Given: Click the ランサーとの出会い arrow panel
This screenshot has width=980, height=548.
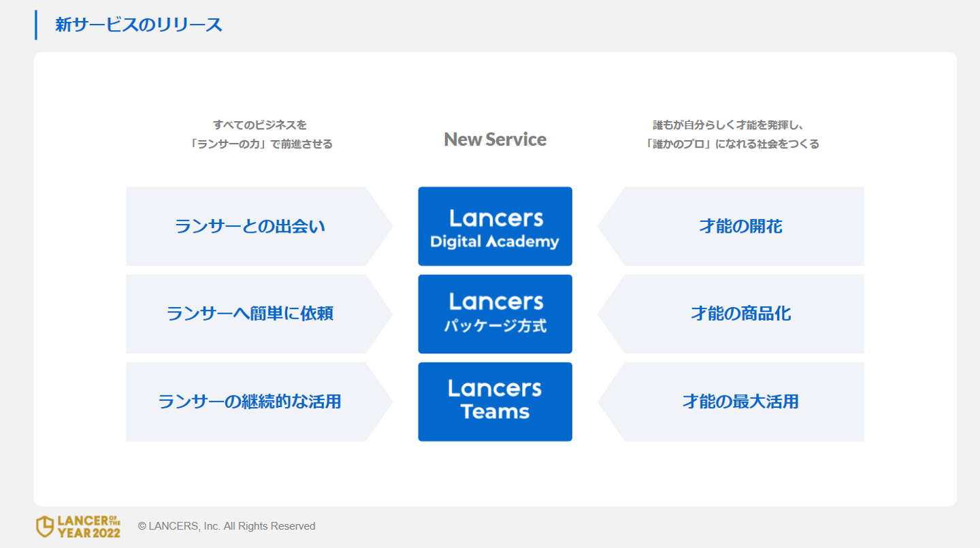Looking at the screenshot, I should 259,226.
